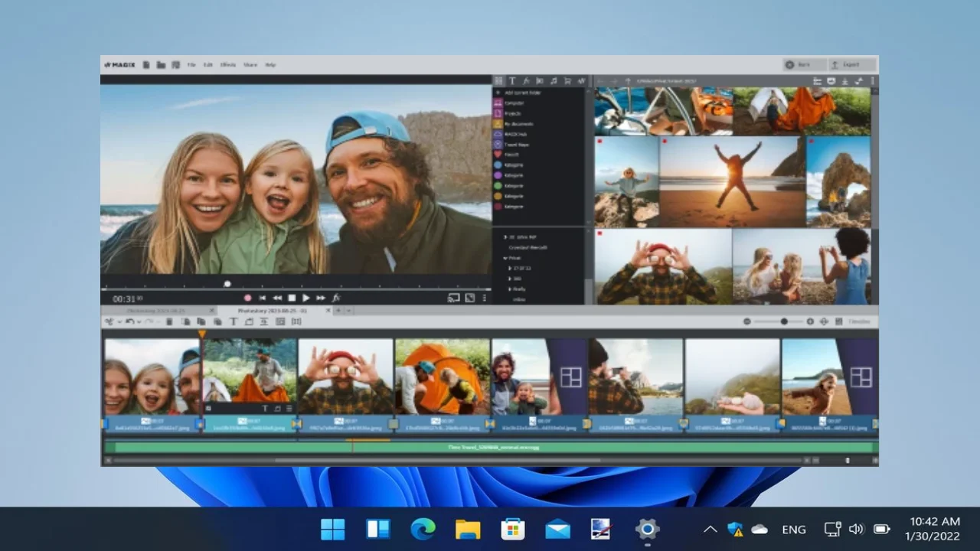Open the Edit menu
Viewport: 980px width, 551px height.
(208, 65)
